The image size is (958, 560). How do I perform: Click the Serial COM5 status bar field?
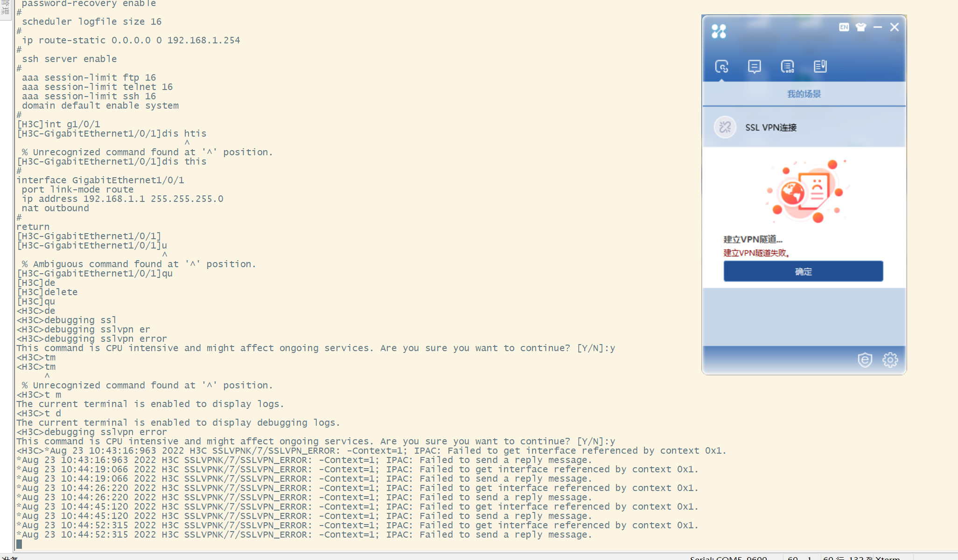[x=728, y=557]
